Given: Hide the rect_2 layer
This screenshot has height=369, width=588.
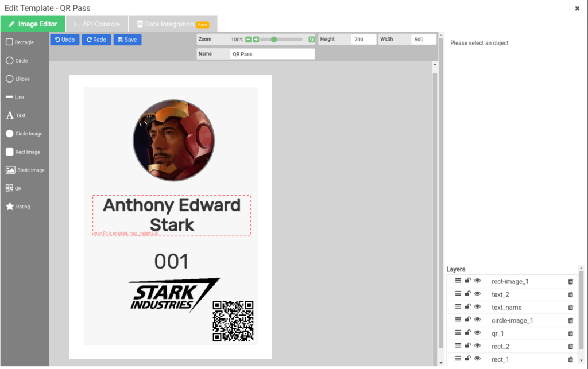Looking at the screenshot, I should tap(477, 345).
